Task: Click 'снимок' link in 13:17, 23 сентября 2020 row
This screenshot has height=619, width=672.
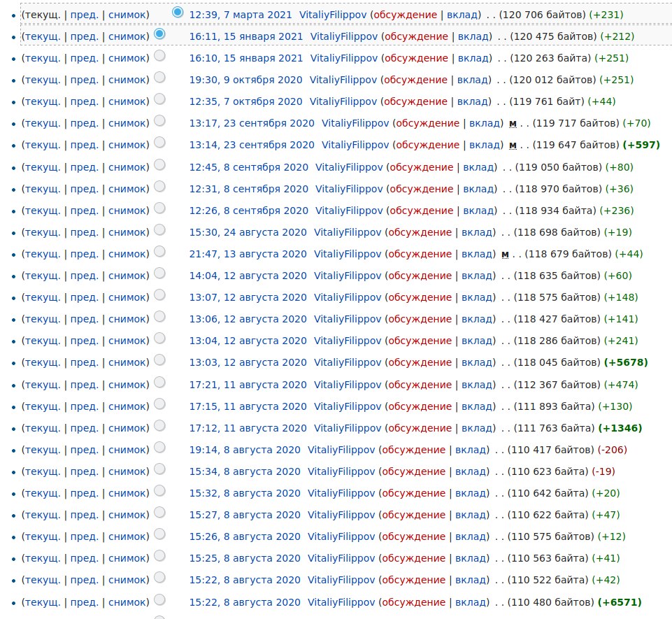Action: point(127,124)
